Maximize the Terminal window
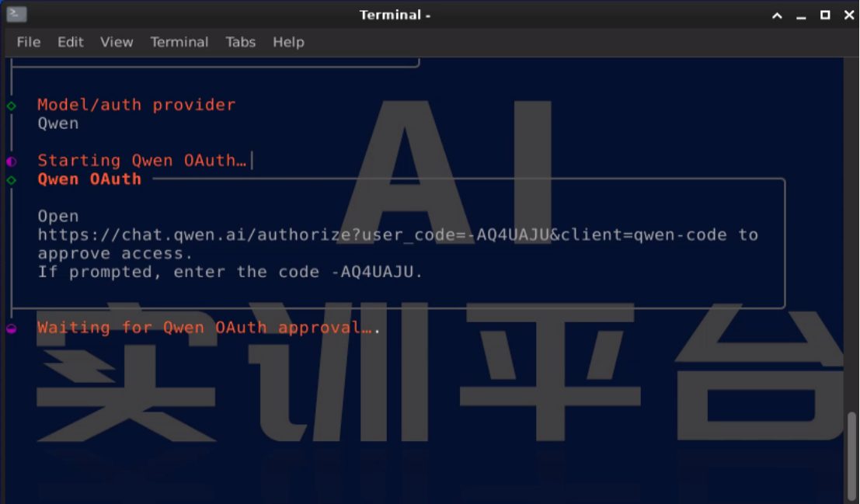This screenshot has height=504, width=860. (825, 15)
